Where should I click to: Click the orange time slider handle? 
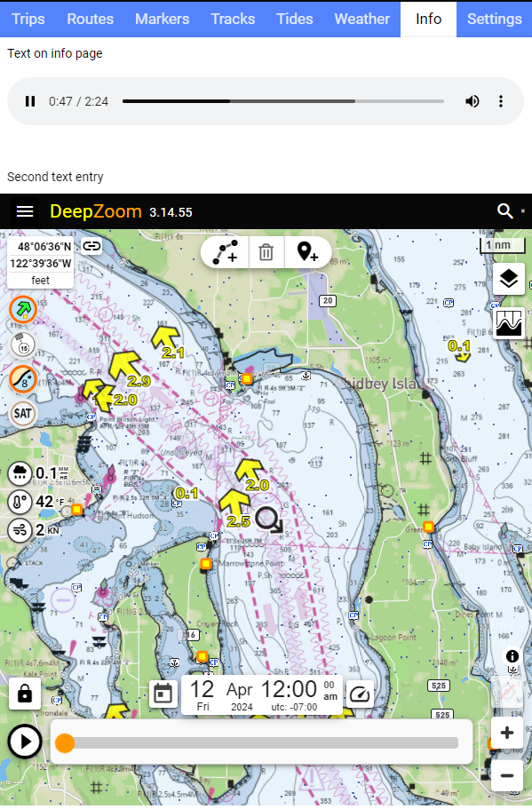(x=65, y=743)
